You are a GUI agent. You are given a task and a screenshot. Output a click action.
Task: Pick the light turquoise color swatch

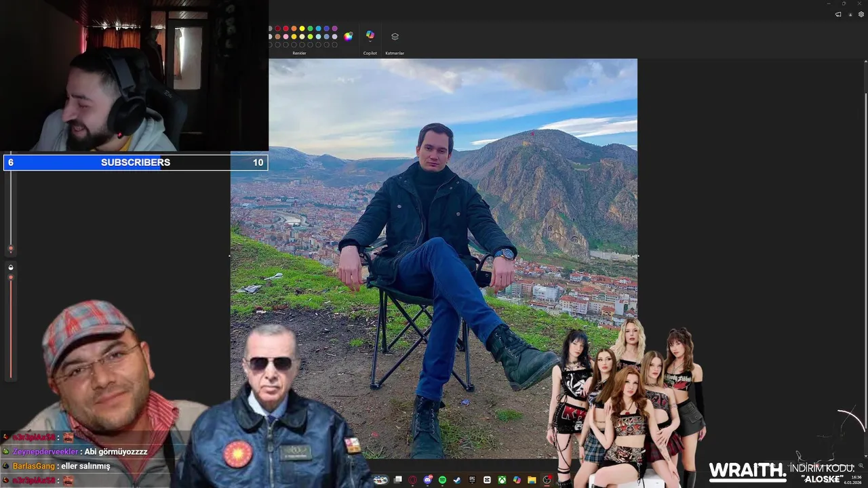click(318, 37)
